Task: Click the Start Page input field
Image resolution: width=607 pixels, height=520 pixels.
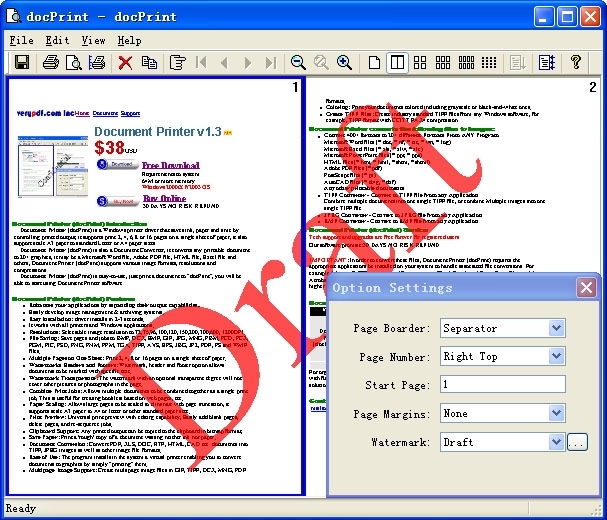Action: pos(502,384)
